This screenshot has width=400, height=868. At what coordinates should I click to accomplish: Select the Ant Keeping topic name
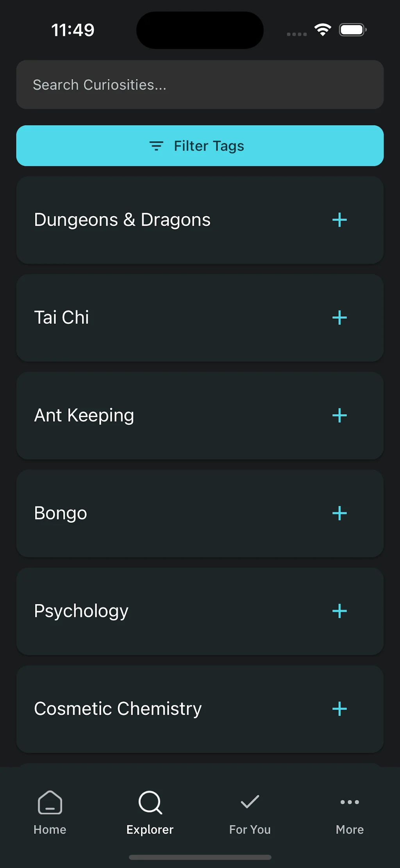[x=84, y=415]
